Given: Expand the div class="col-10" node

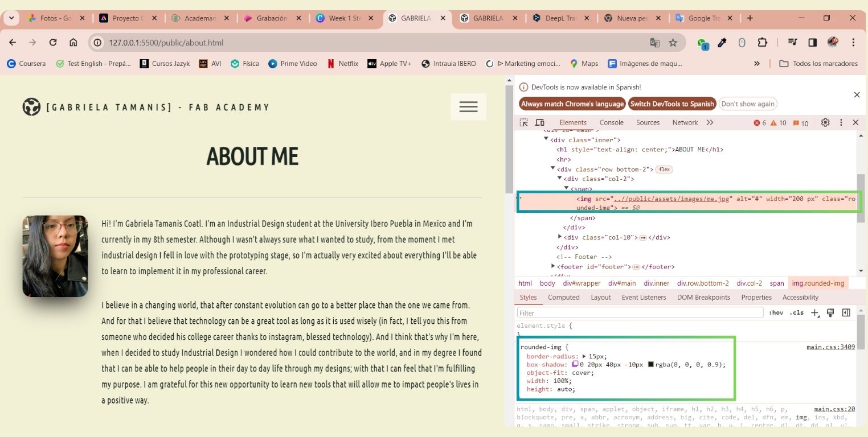Looking at the screenshot, I should point(560,237).
